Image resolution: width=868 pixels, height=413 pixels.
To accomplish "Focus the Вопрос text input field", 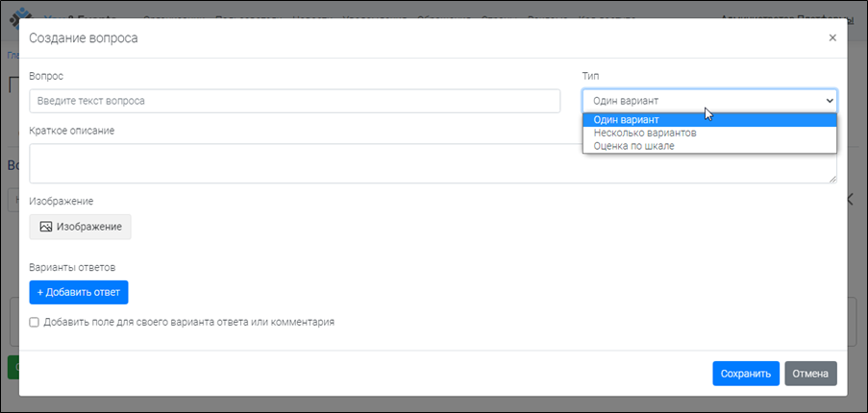I will click(x=294, y=101).
